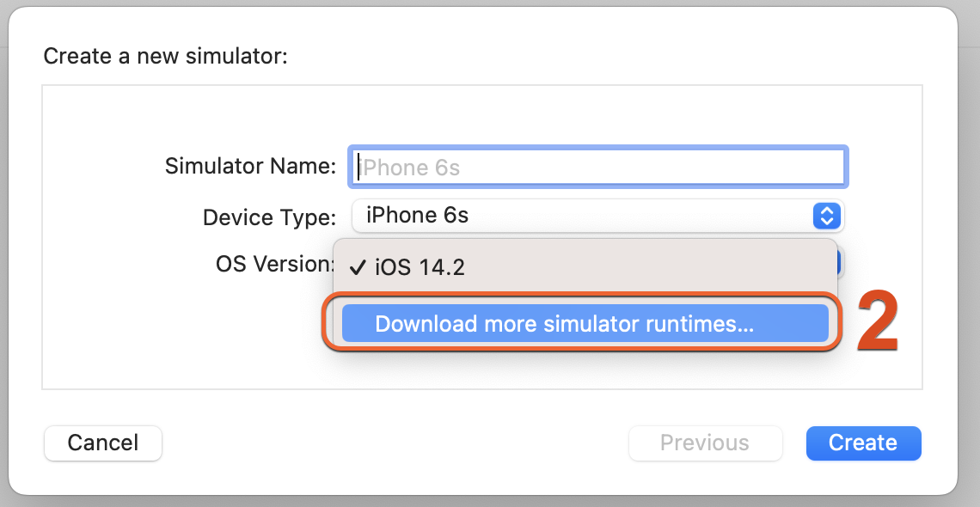Image resolution: width=980 pixels, height=507 pixels.
Task: Click the Cancel button
Action: 103,443
